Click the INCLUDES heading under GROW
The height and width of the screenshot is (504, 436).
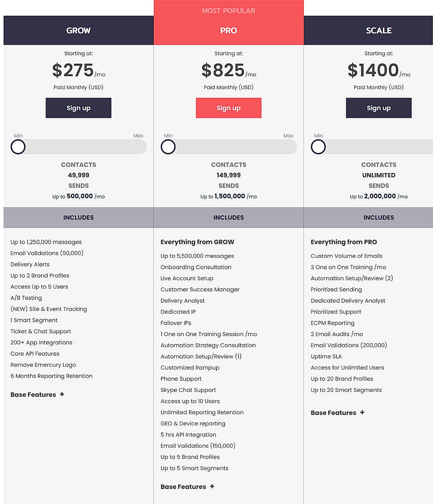pos(78,217)
